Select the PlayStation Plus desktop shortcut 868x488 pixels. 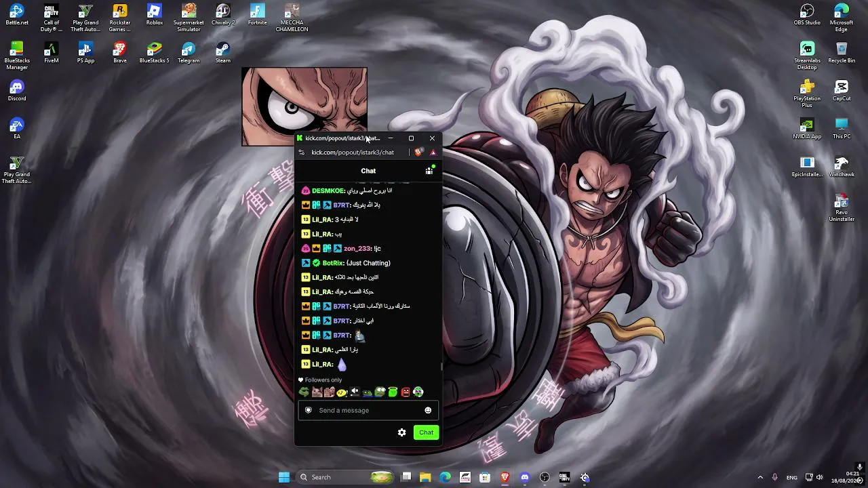tap(807, 94)
